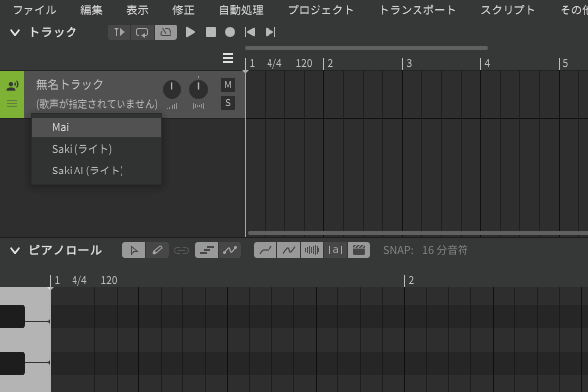The image size is (588, 392).
Task: Toggle the smooth pitch curve display
Action: click(x=266, y=250)
